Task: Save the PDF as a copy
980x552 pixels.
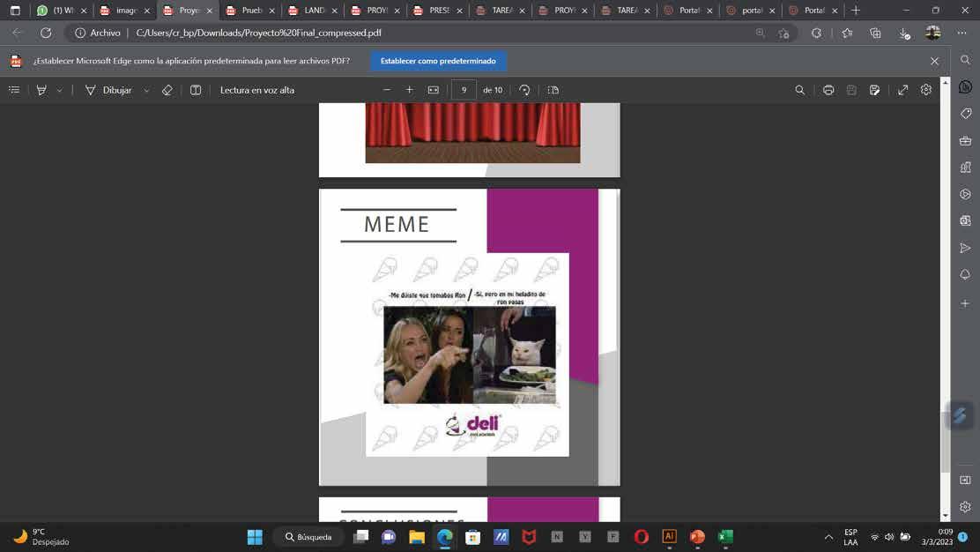Action: pos(874,90)
